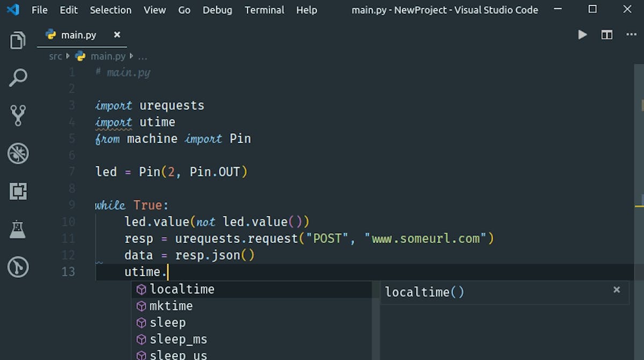
Task: Choose the mktime autocomplete suggestion
Action: [x=171, y=306]
